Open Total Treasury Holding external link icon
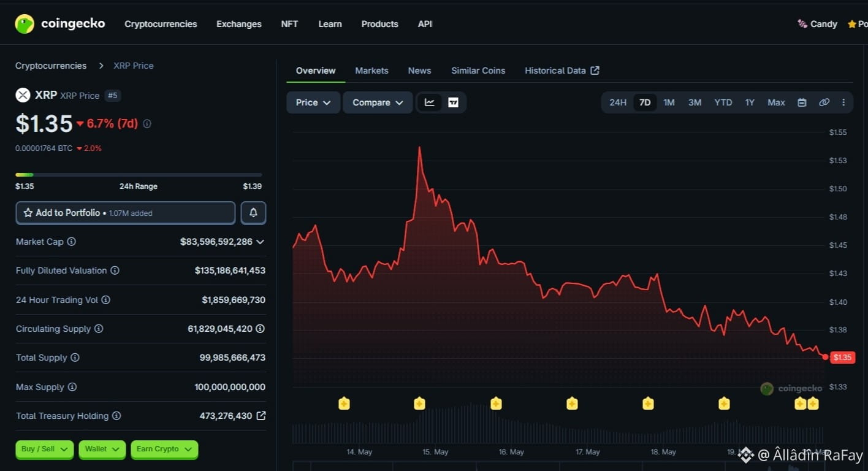Screen dimensions: 868x471 point(261,416)
